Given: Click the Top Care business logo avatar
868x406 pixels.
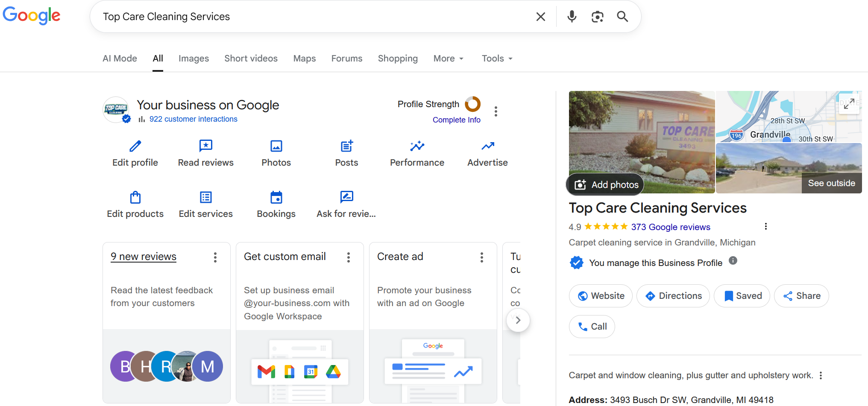Looking at the screenshot, I should pos(116,110).
